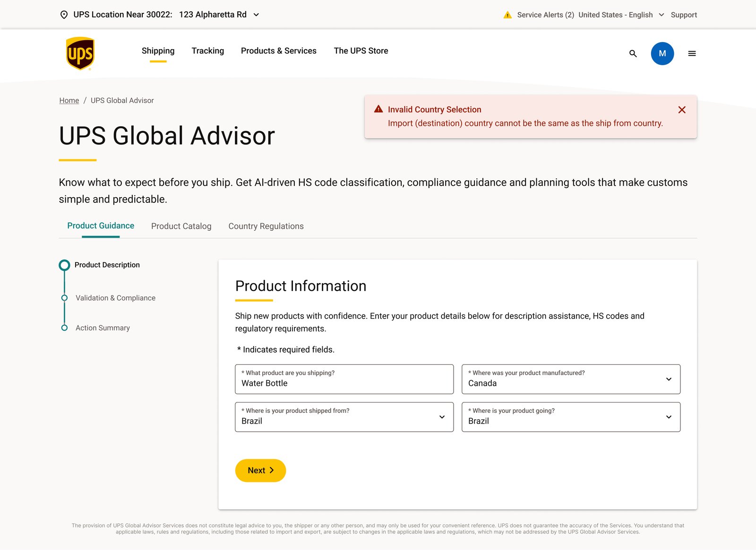Viewport: 756px width, 550px height.
Task: Expand the UPS location address chevron
Action: click(256, 15)
